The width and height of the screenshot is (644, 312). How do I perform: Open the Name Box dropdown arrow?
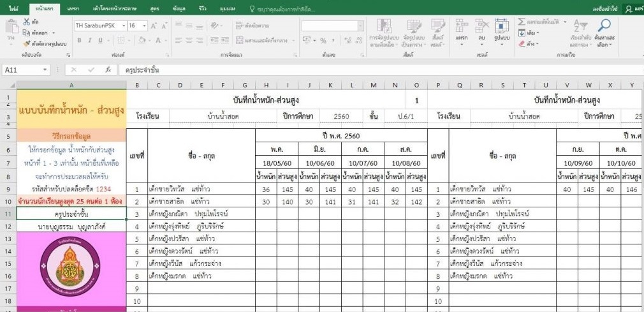(x=45, y=70)
